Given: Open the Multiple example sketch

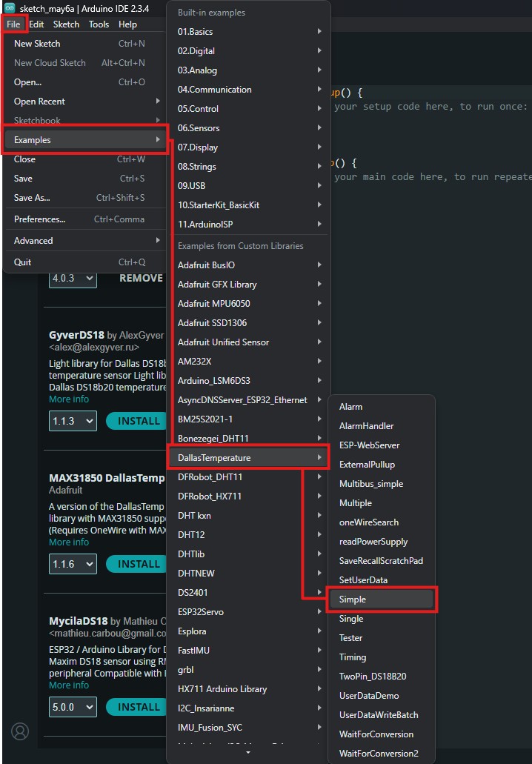Looking at the screenshot, I should [382, 503].
